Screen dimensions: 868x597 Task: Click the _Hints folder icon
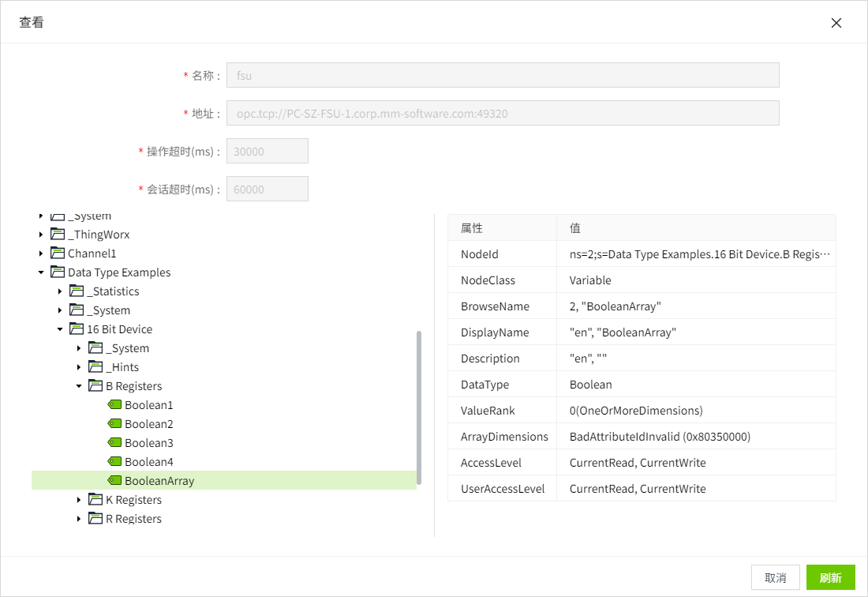pyautogui.click(x=95, y=367)
